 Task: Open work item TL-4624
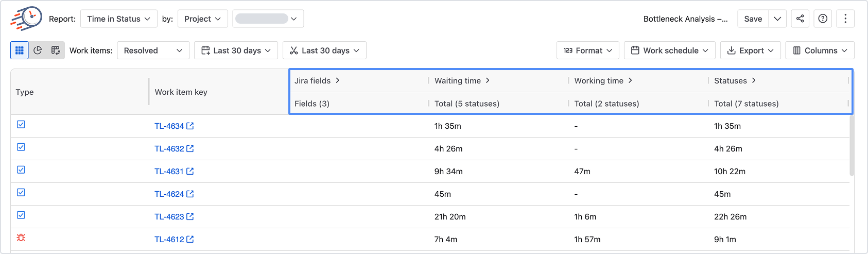169,194
